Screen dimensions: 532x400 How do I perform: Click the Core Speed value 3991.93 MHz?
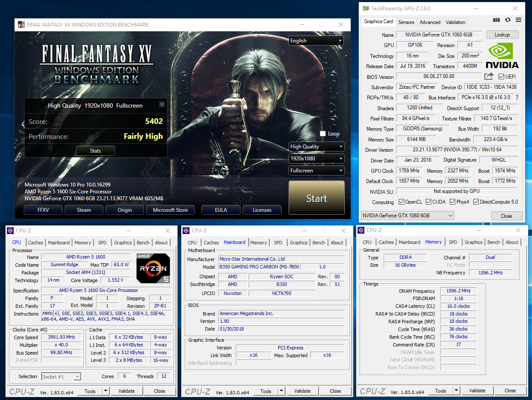click(62, 337)
